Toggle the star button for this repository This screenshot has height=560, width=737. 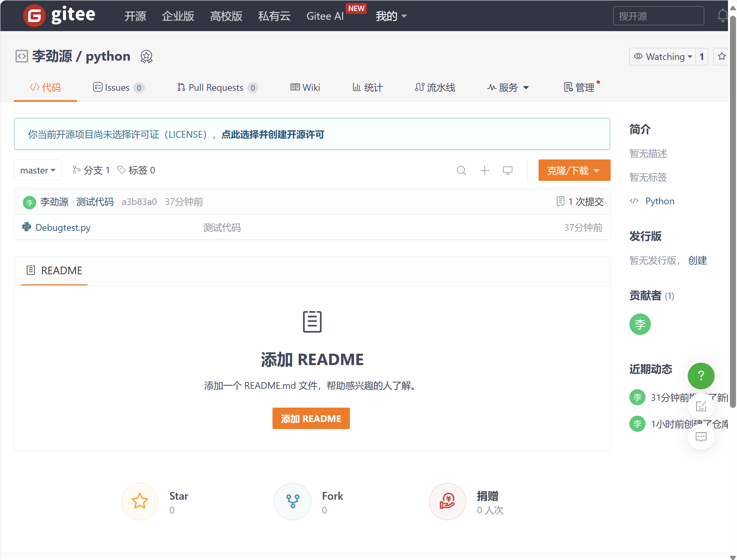722,57
